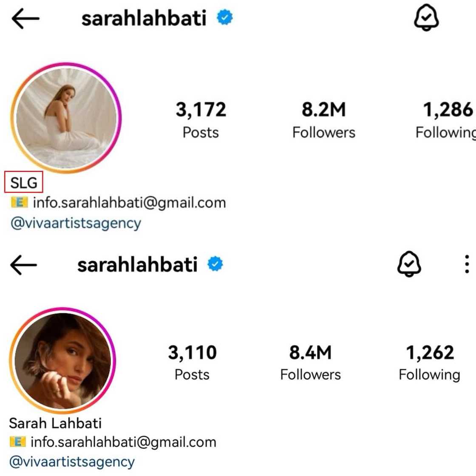Open the three-dot more options menu

467,264
